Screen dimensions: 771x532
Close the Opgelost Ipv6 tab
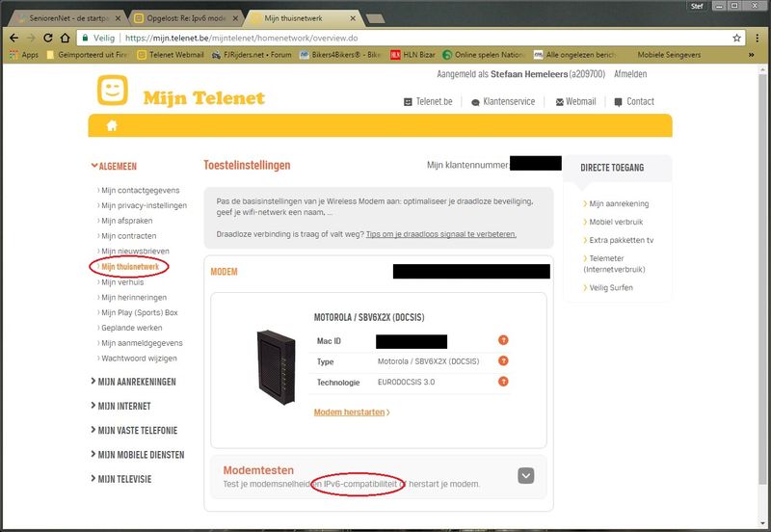235,18
